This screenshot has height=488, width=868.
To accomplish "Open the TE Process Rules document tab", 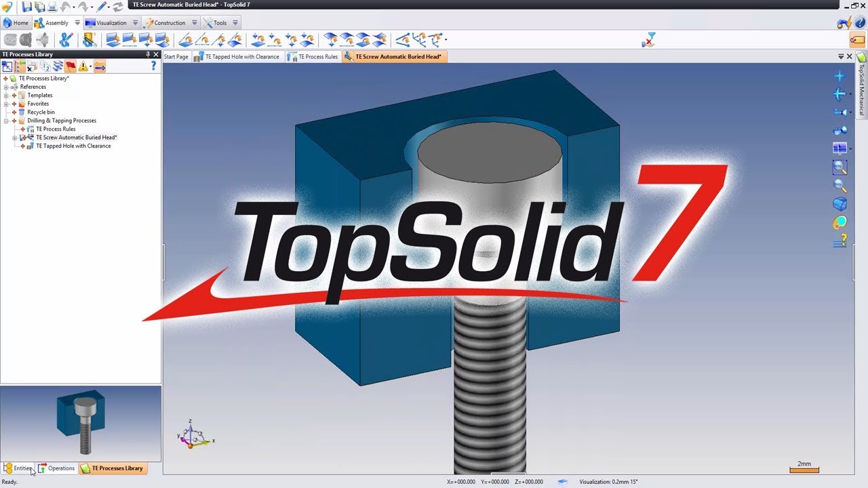I will (x=313, y=57).
